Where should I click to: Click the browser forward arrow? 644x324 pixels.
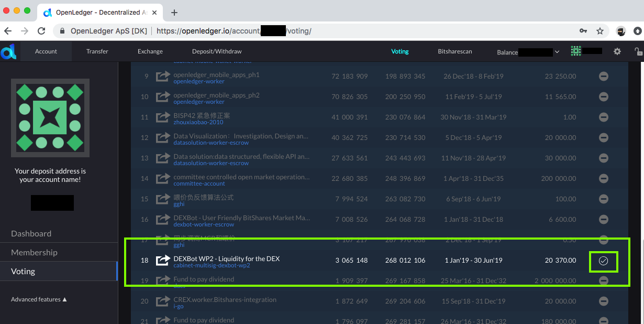click(25, 31)
